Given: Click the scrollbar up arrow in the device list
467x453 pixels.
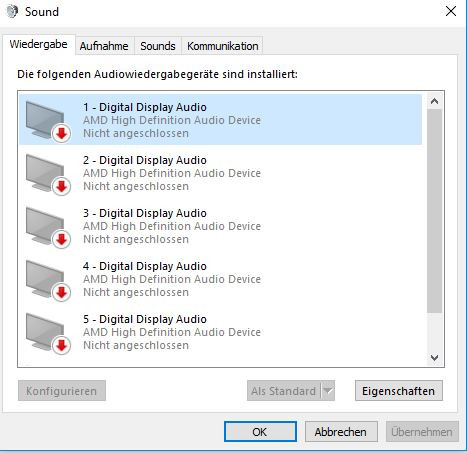Looking at the screenshot, I should click(x=434, y=101).
